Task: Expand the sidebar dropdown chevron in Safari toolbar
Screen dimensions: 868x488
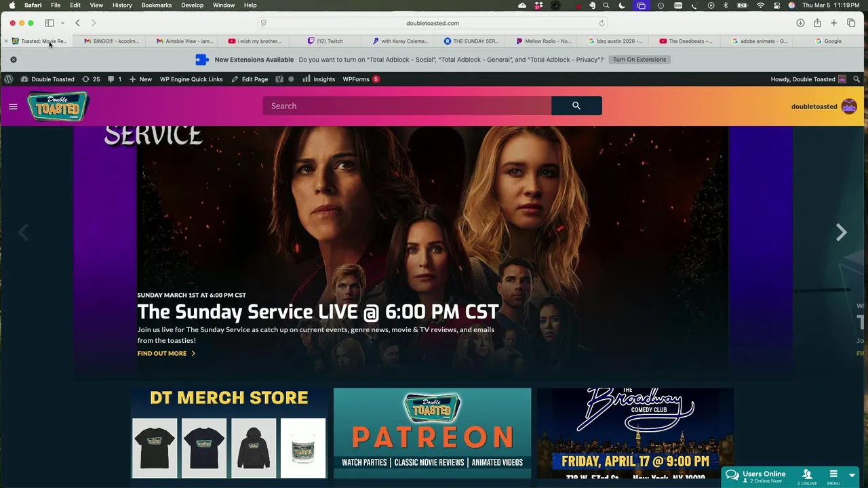Action: point(62,23)
